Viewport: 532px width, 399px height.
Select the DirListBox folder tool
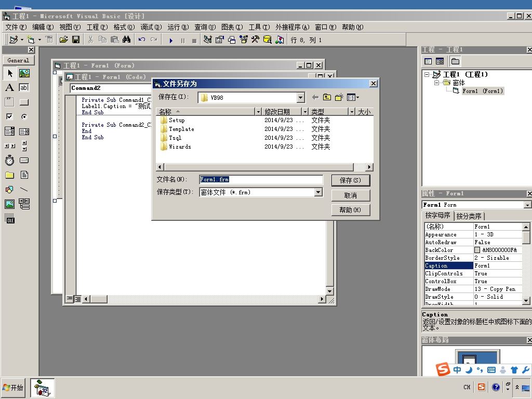click(x=10, y=175)
